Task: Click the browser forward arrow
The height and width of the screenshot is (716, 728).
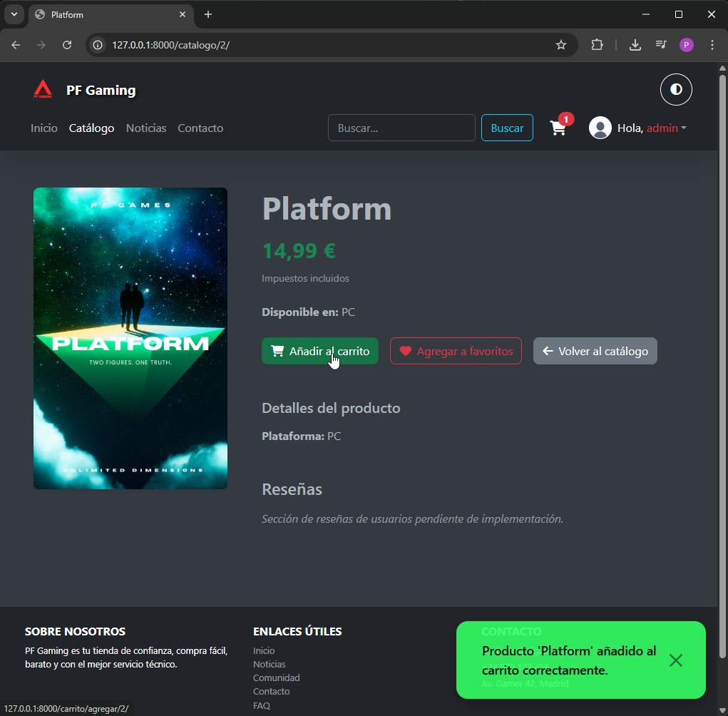Action: (41, 45)
